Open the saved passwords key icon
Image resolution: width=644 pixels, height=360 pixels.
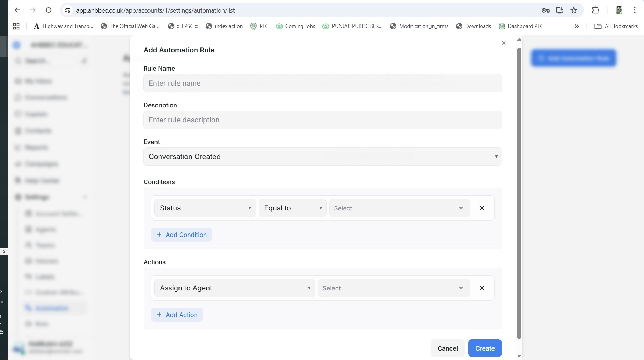tap(546, 10)
